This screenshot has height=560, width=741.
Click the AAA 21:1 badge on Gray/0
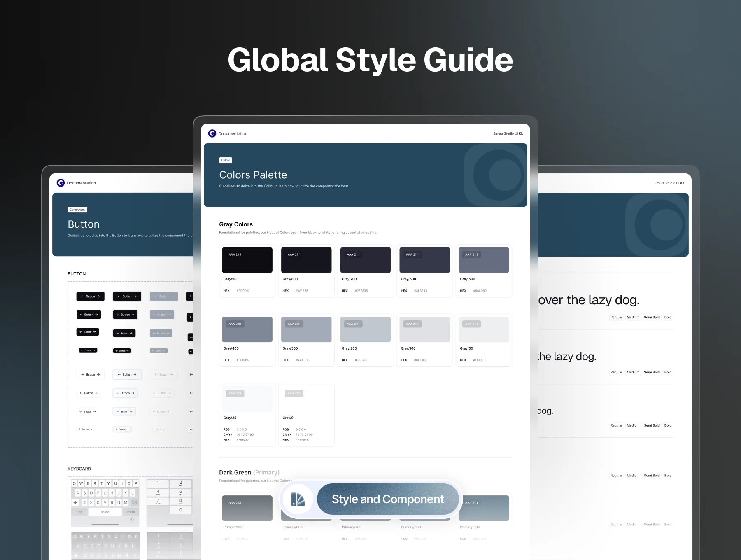[294, 393]
